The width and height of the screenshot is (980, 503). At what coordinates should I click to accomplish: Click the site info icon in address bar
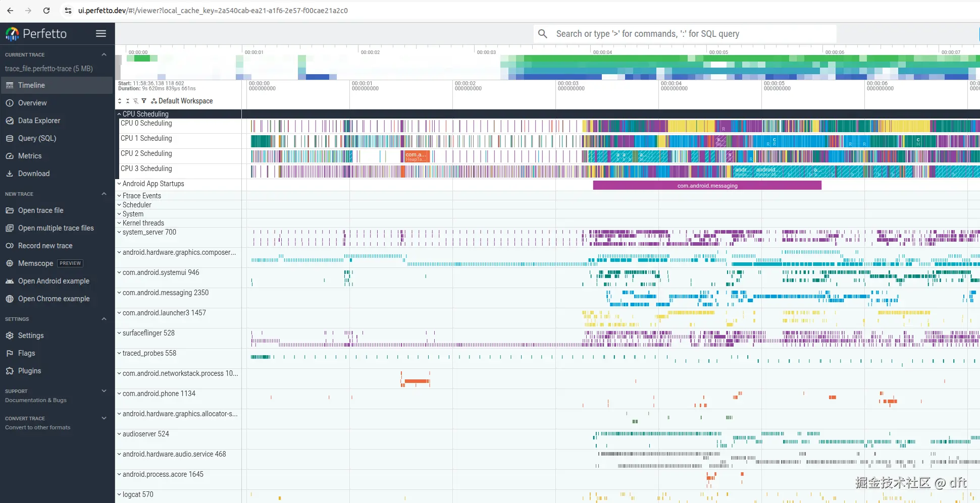pyautogui.click(x=68, y=11)
